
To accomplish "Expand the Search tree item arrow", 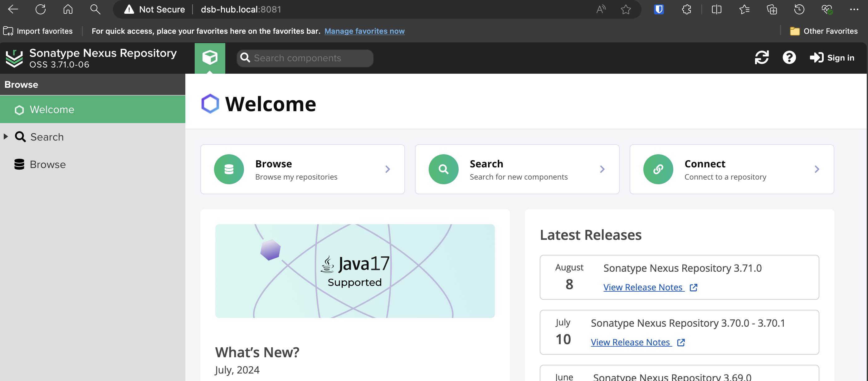I will (x=6, y=136).
